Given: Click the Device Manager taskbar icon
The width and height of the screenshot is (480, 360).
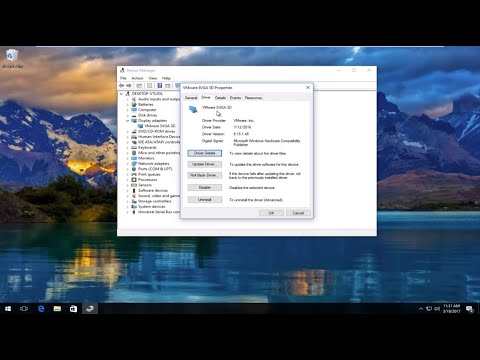Looking at the screenshot, I should click(x=90, y=309).
